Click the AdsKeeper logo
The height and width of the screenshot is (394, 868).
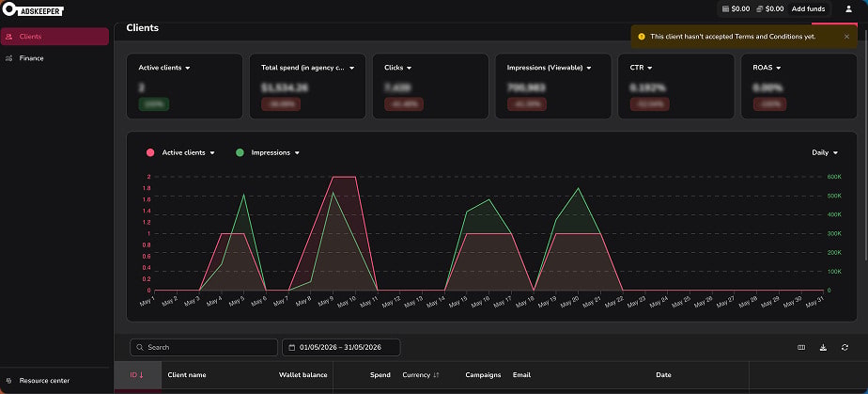pos(33,9)
